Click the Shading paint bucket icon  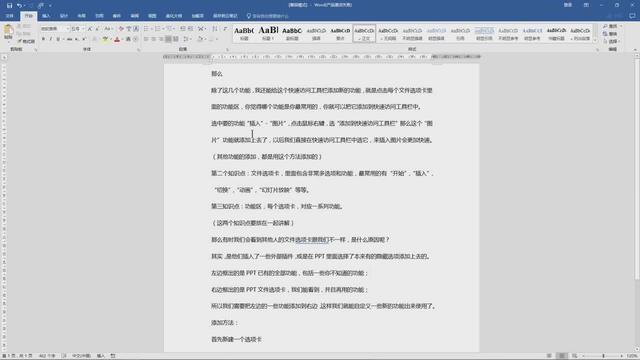point(200,39)
